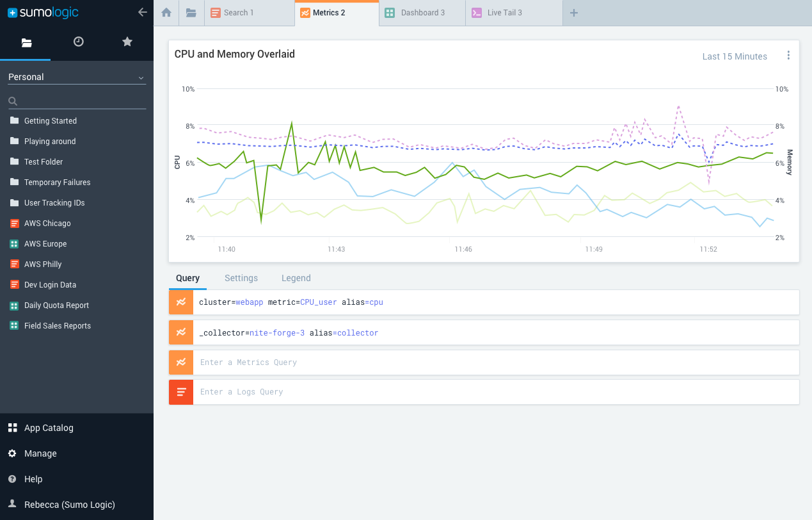Open the library folder sidebar tab

click(x=26, y=42)
